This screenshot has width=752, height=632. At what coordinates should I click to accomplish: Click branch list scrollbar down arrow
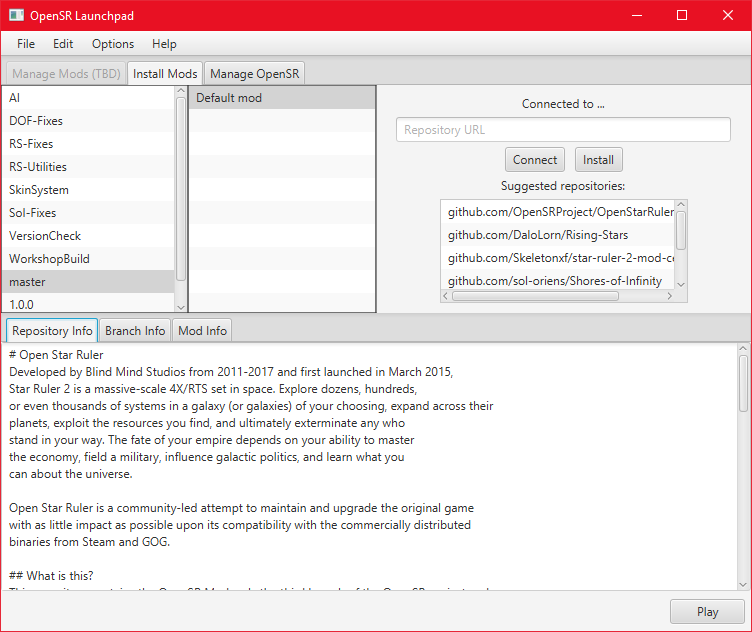pyautogui.click(x=181, y=307)
